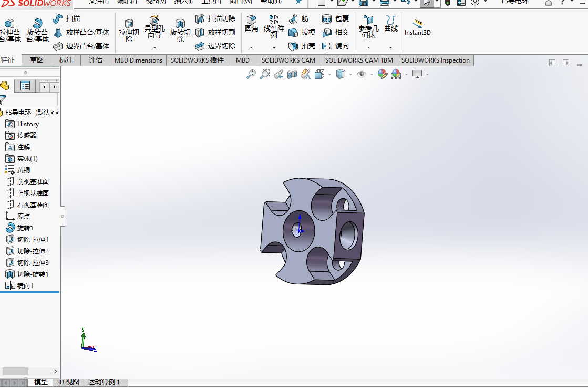Select the 旋转凸台/基体 revolve boss tool

[37, 31]
